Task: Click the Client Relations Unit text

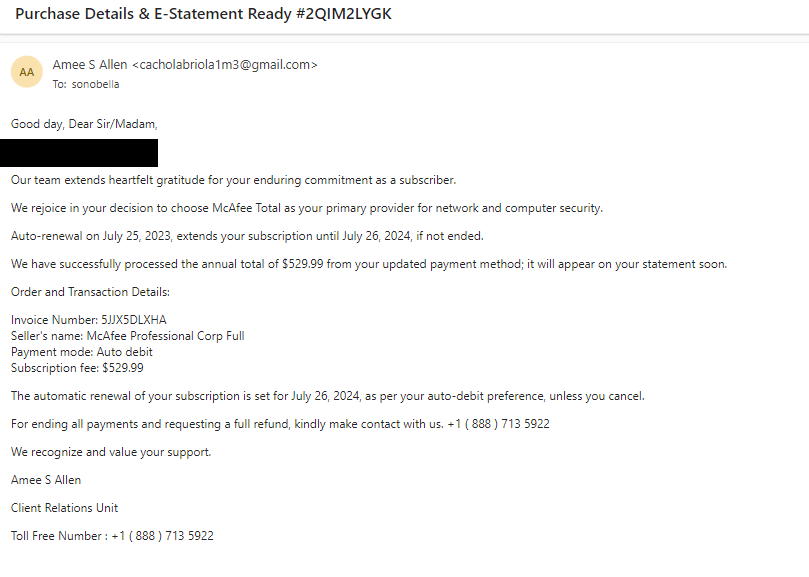Action: coord(64,508)
